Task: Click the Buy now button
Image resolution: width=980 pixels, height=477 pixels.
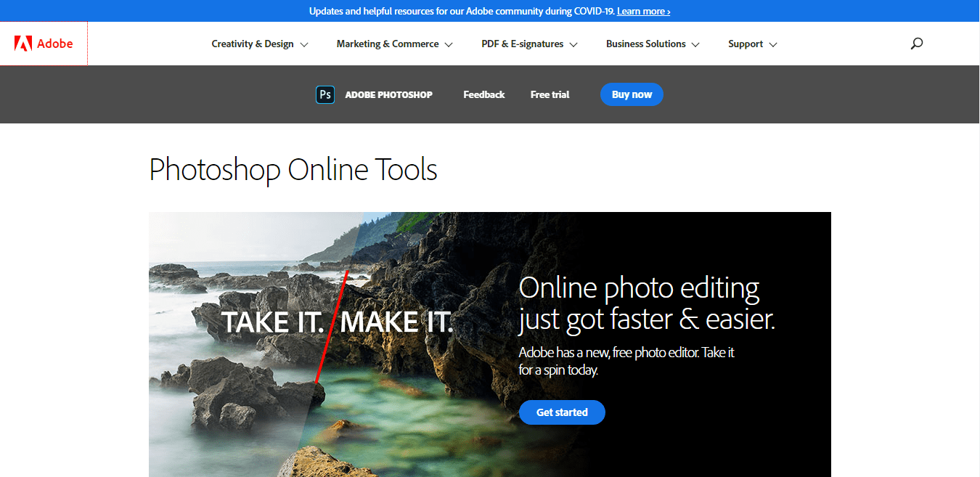Action: [x=631, y=94]
